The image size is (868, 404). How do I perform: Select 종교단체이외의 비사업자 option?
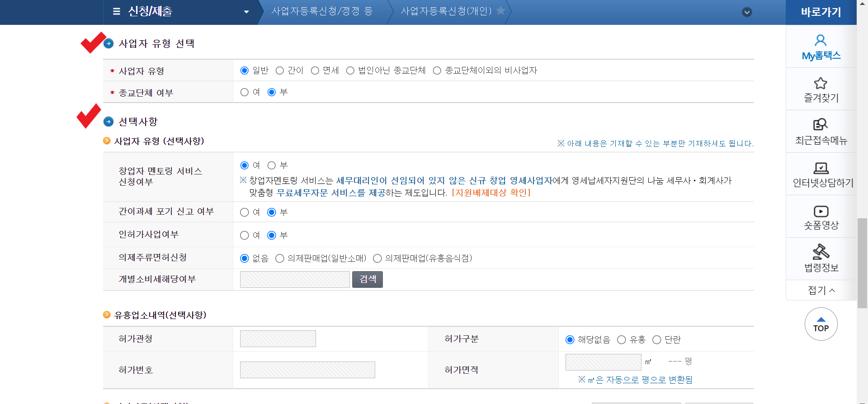click(437, 70)
